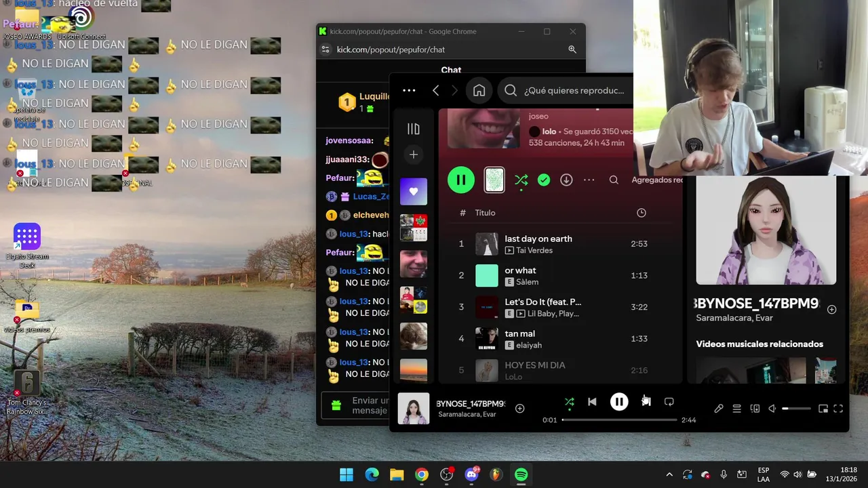Viewport: 868px width, 488px height.
Task: Open the Kick chat gift icon beside message box
Action: [336, 405]
